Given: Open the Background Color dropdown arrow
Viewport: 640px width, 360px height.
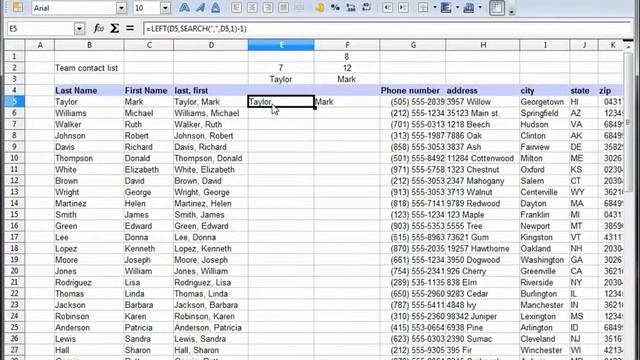Looking at the screenshot, I should click(x=457, y=8).
